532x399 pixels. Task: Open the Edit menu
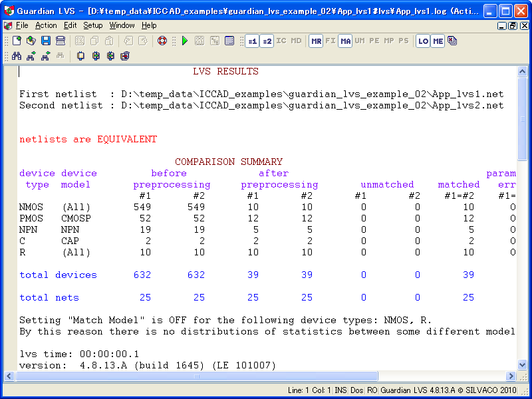70,25
